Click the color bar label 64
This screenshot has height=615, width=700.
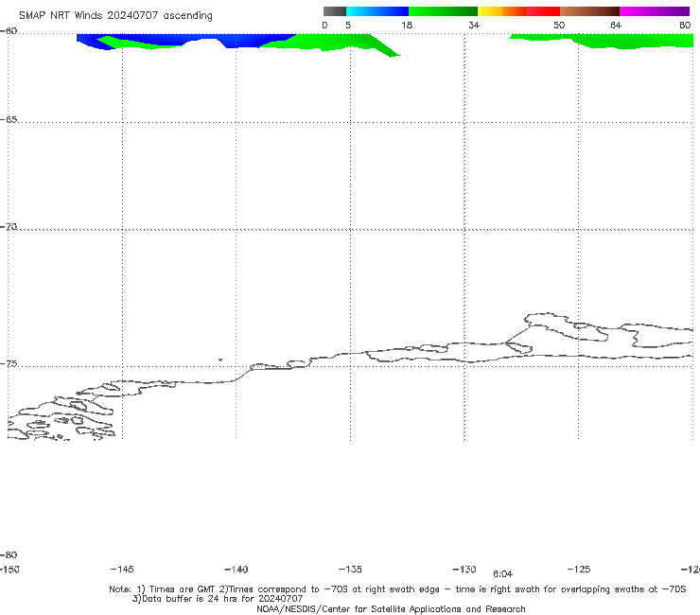[x=616, y=26]
